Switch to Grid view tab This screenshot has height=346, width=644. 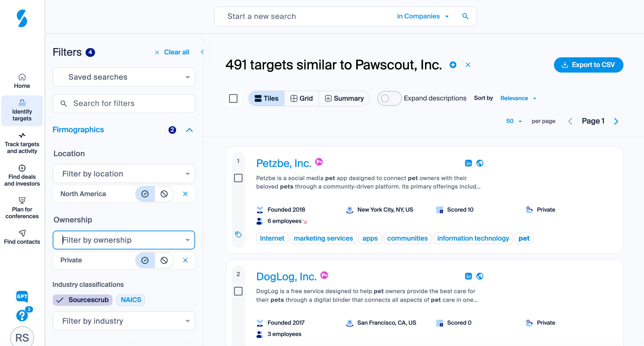click(301, 98)
